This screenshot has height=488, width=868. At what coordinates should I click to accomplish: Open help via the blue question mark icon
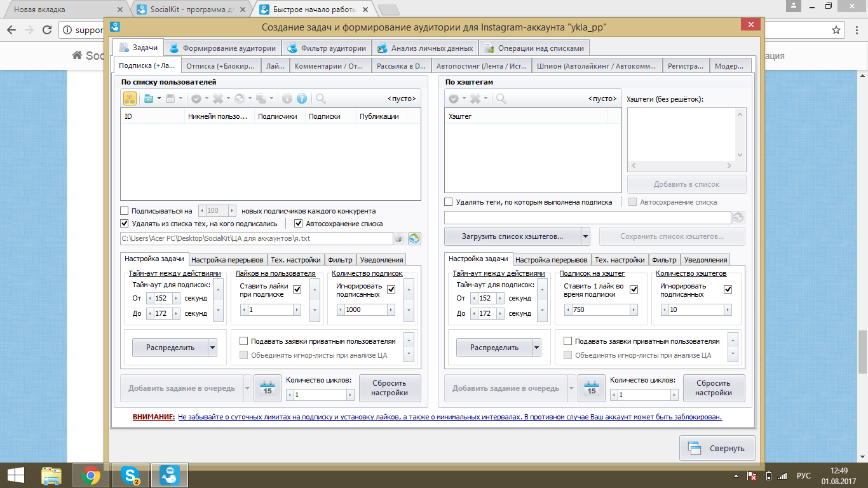click(302, 98)
